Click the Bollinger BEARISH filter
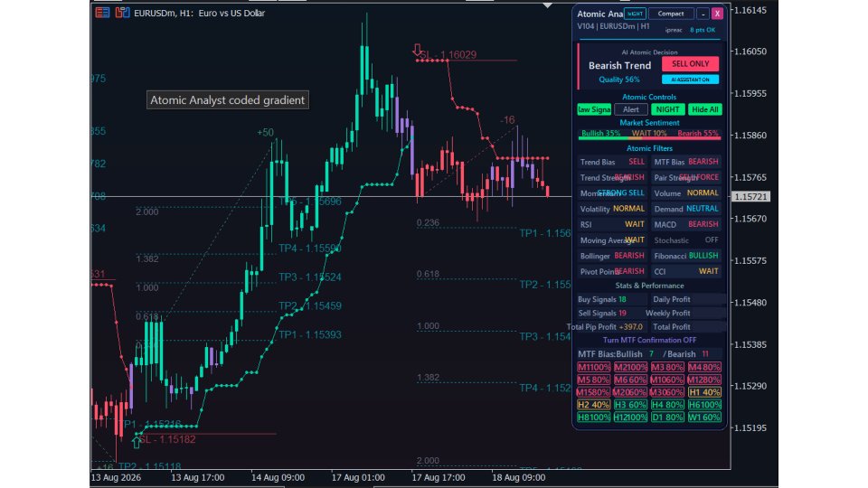The width and height of the screenshot is (868, 488). click(x=612, y=256)
